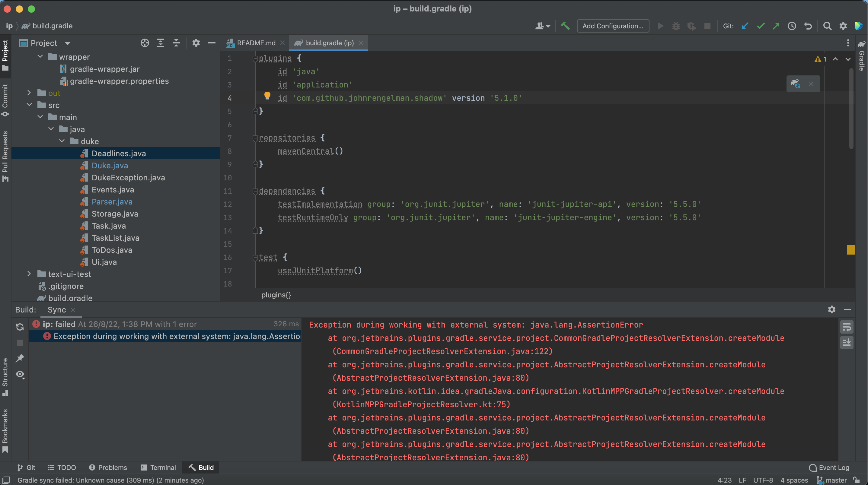Toggle the eye view options in Build panel
This screenshot has height=485, width=868.
[20, 374]
